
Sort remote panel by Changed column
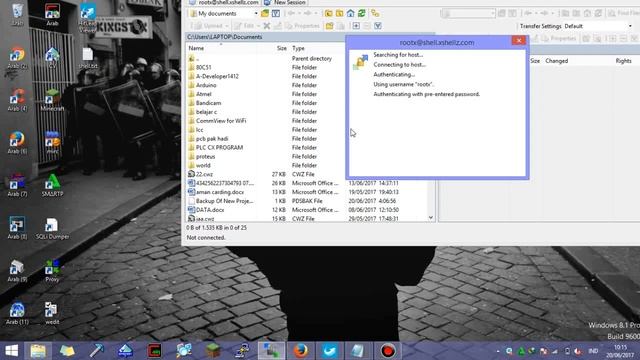point(556,61)
